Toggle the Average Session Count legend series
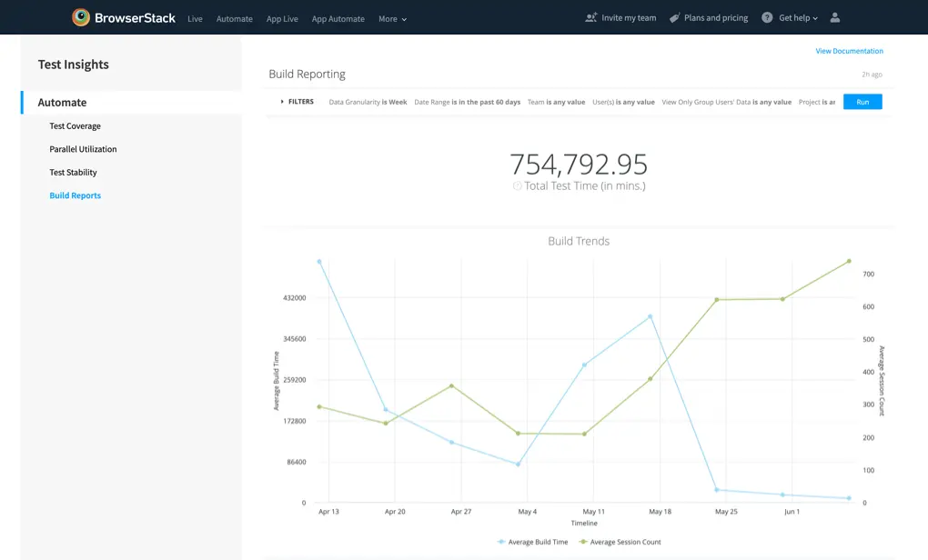This screenshot has width=928, height=560. [x=620, y=542]
